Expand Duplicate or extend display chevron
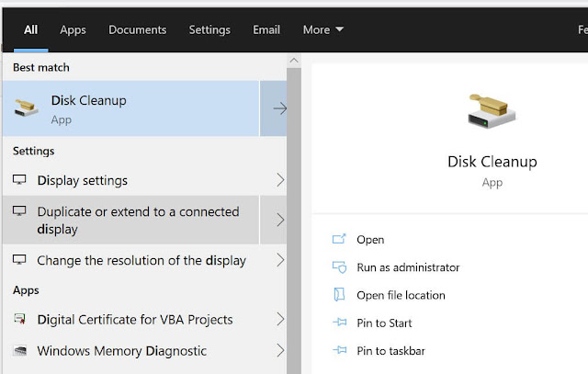Viewport: 588px width, 374px height. click(280, 220)
